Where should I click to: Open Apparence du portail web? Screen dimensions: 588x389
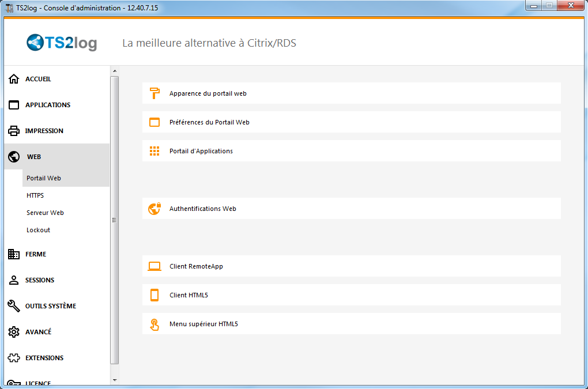352,93
